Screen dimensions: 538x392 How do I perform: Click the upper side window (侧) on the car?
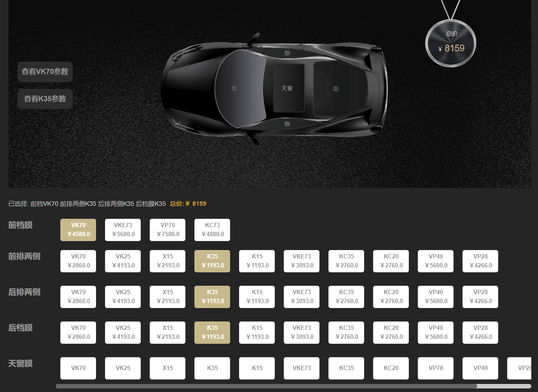(287, 53)
